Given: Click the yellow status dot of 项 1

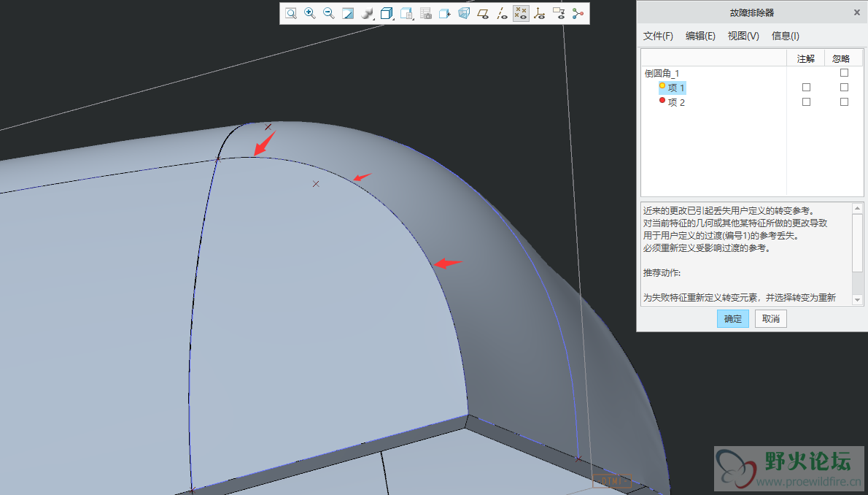Looking at the screenshot, I should pos(662,86).
